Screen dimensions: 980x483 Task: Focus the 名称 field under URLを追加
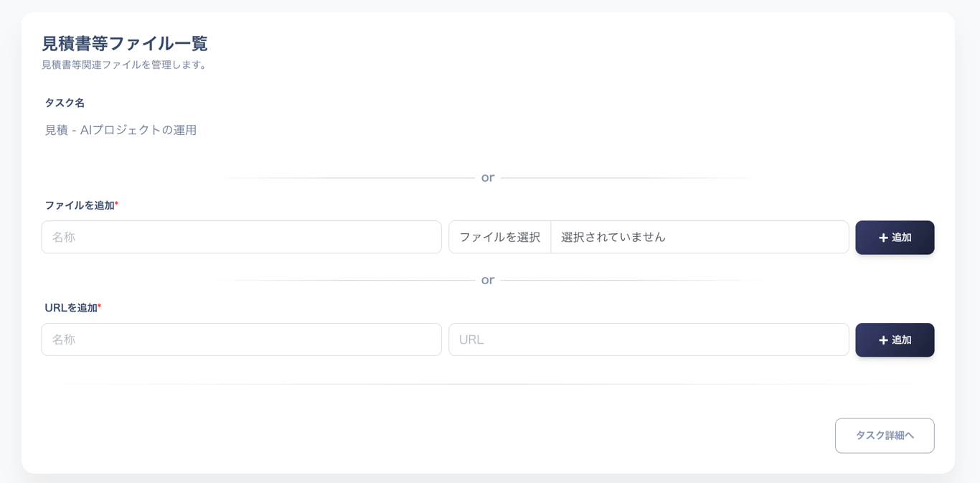pos(241,339)
